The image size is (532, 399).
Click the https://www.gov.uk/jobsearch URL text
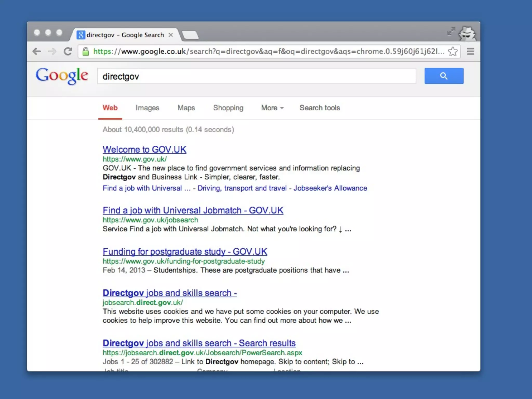(x=150, y=220)
